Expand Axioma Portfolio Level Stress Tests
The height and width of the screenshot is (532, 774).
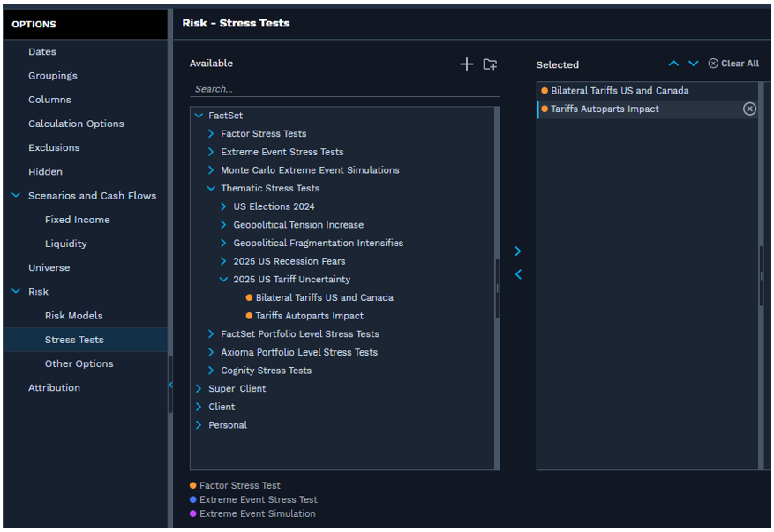tap(211, 352)
